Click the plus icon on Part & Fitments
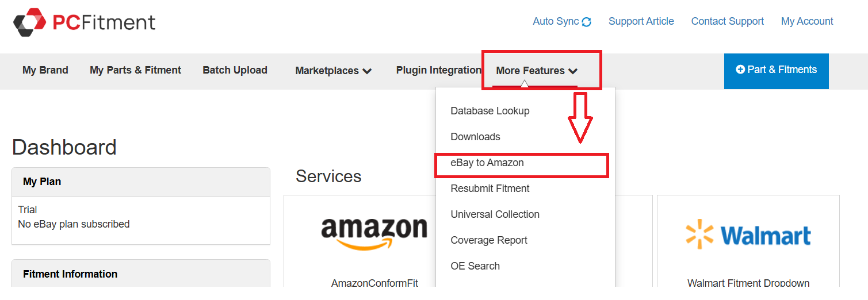 coord(740,70)
